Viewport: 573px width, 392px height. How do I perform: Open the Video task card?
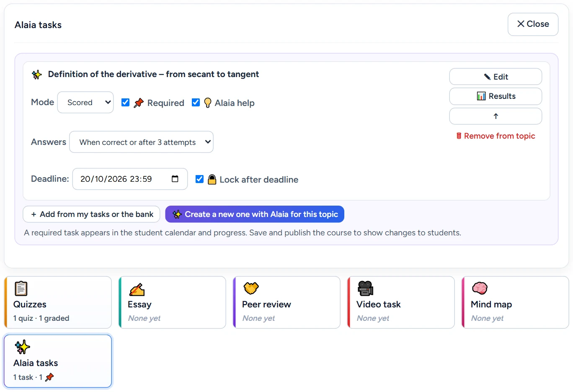(x=401, y=302)
